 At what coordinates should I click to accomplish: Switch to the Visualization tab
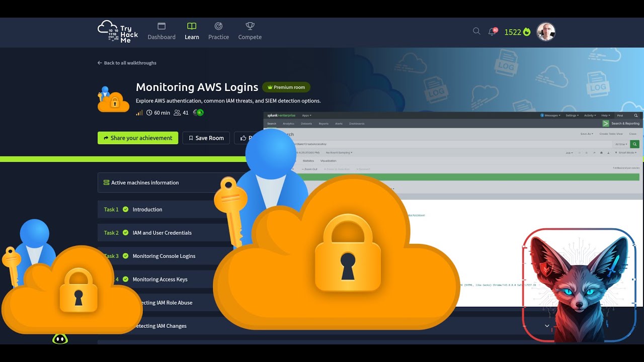329,161
